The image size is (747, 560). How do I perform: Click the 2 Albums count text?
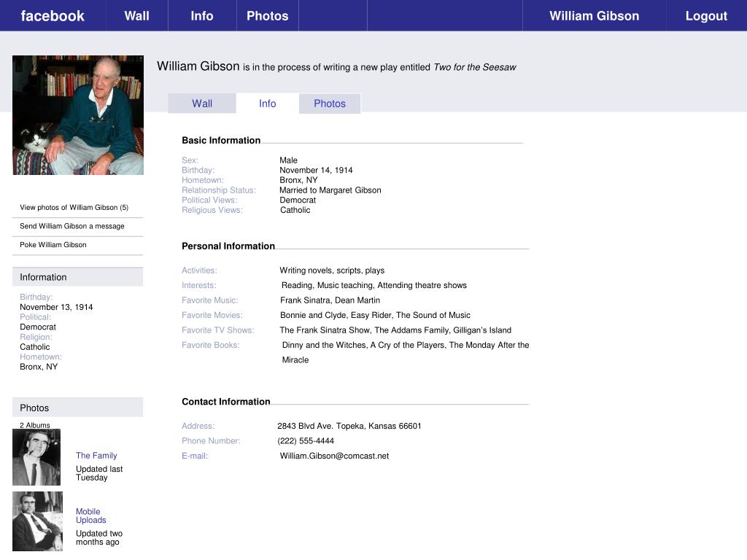[35, 425]
